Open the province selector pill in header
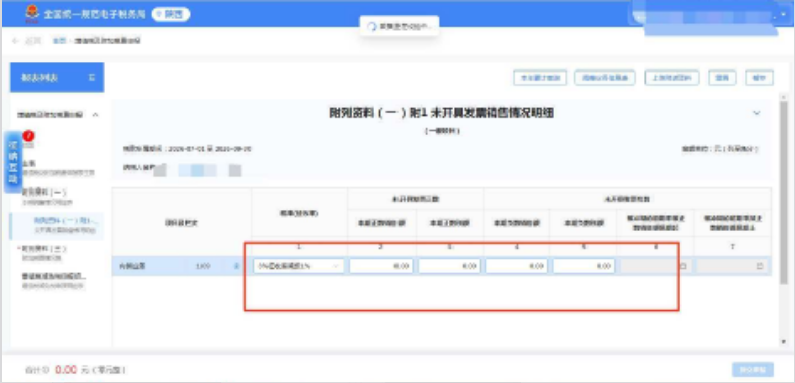795x383 pixels. pos(170,15)
